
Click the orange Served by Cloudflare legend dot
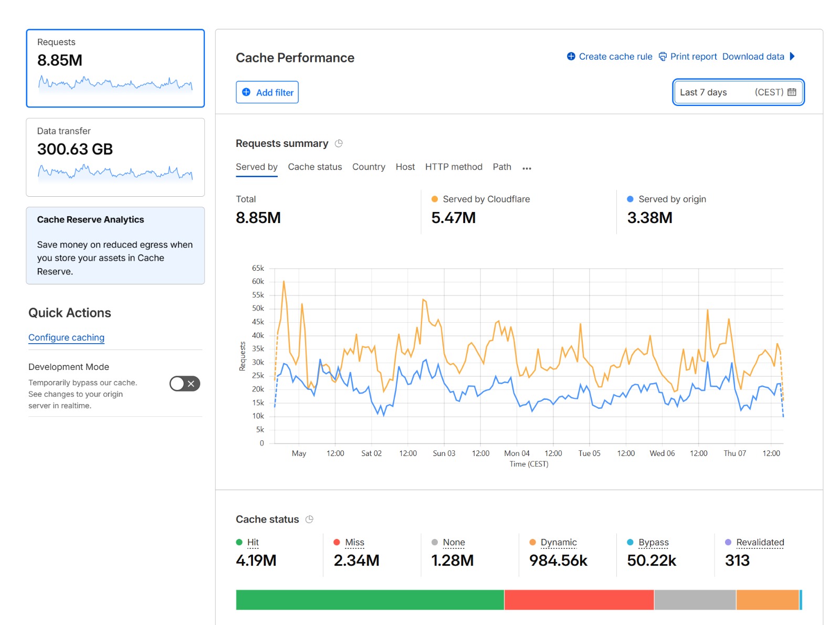pos(435,199)
